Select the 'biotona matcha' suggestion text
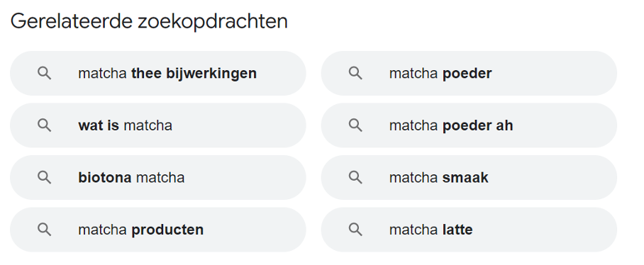The width and height of the screenshot is (644, 265). click(x=131, y=178)
